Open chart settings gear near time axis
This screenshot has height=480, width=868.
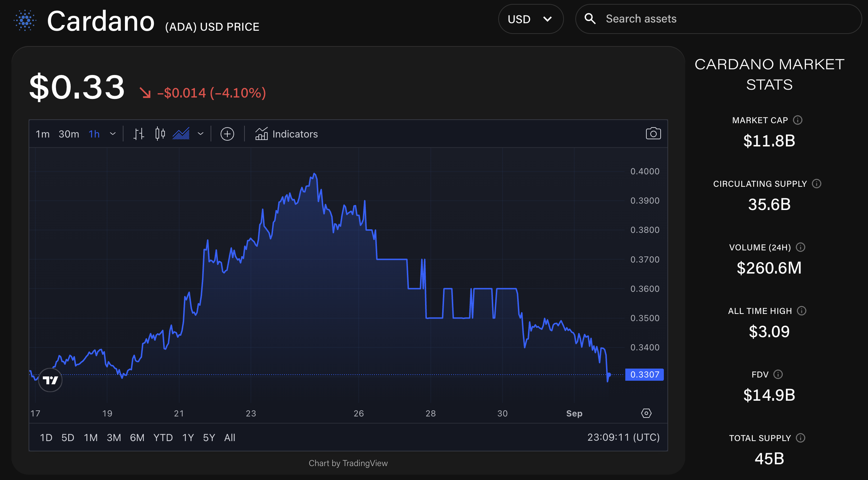point(646,413)
